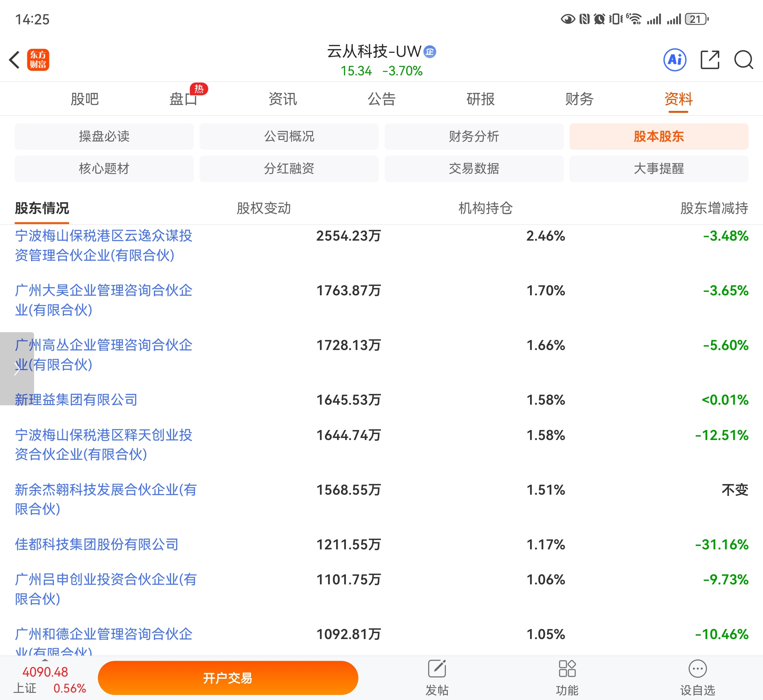
Task: Select the 公司概况 category button
Action: 289,136
